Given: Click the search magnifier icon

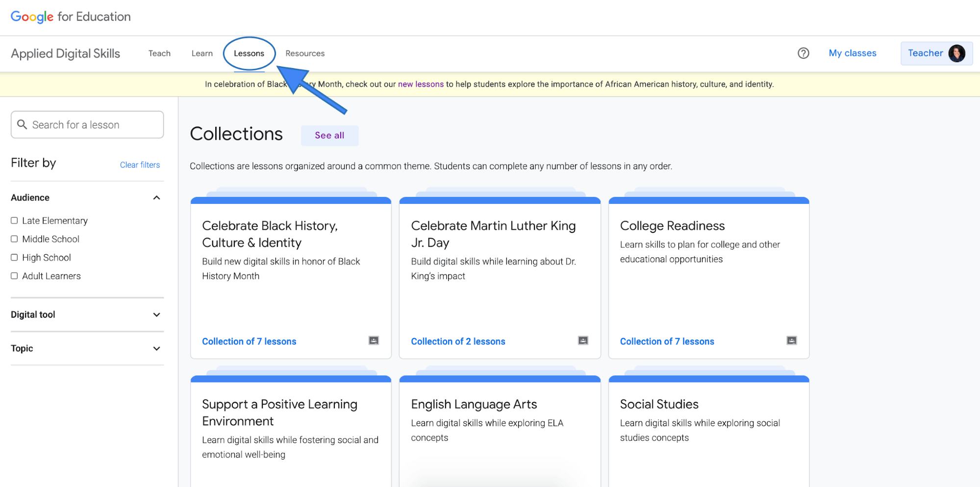Looking at the screenshot, I should (22, 124).
